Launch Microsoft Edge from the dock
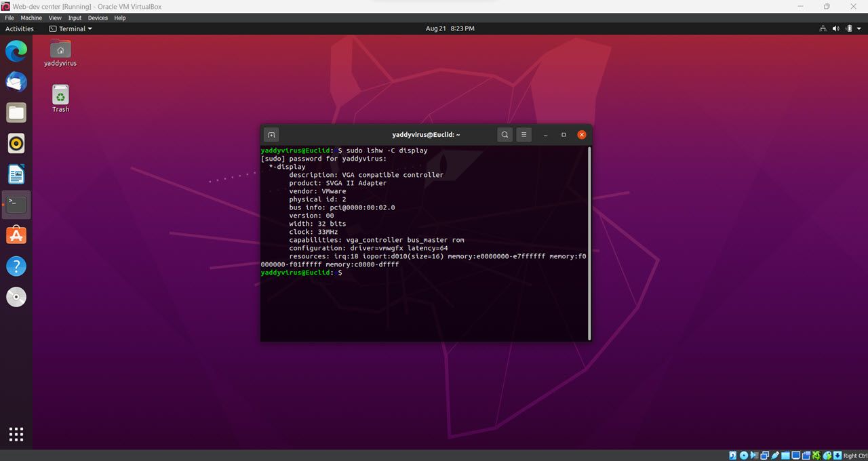 16,50
